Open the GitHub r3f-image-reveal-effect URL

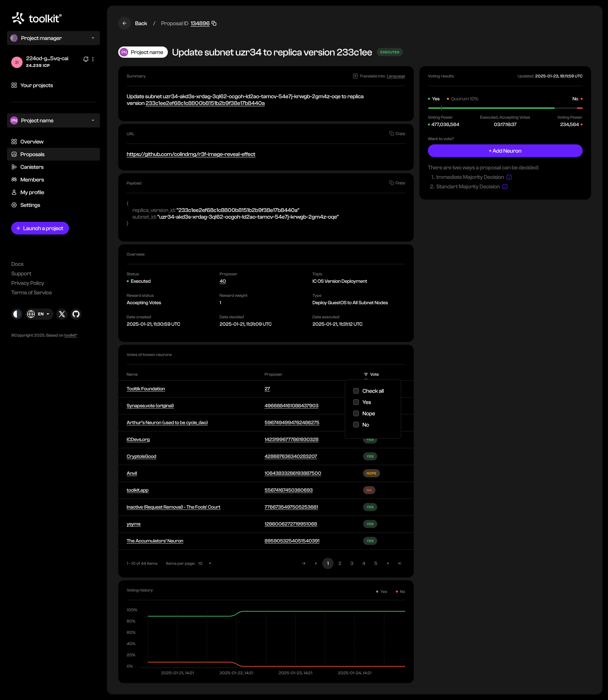click(x=191, y=154)
